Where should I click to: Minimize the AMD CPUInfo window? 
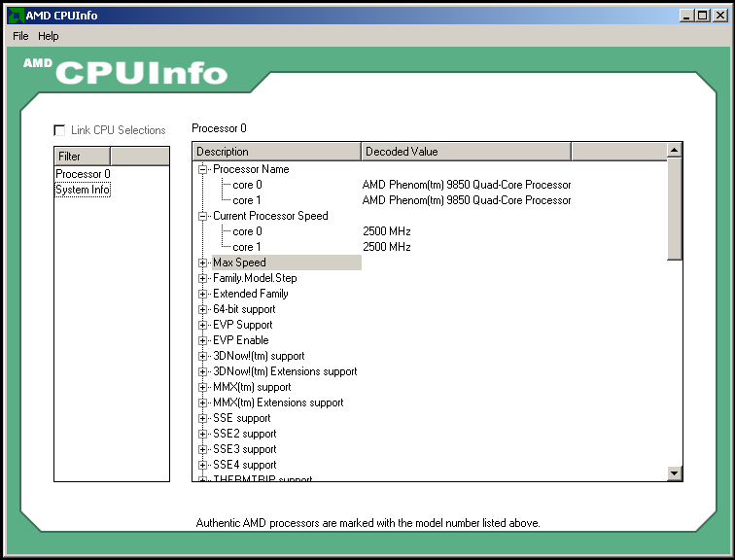coord(686,16)
